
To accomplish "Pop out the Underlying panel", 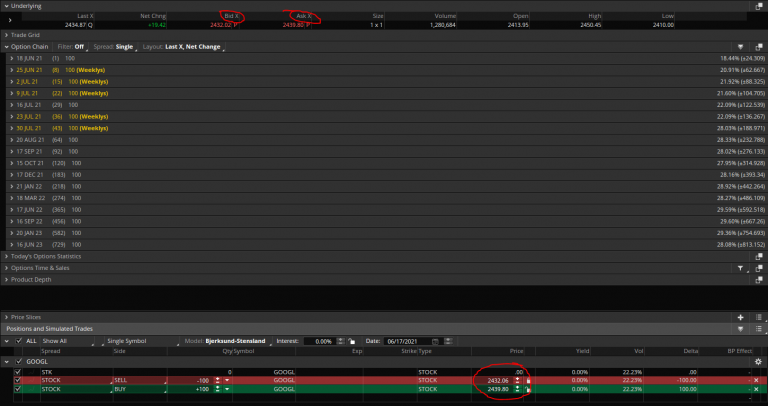I will pos(758,5).
